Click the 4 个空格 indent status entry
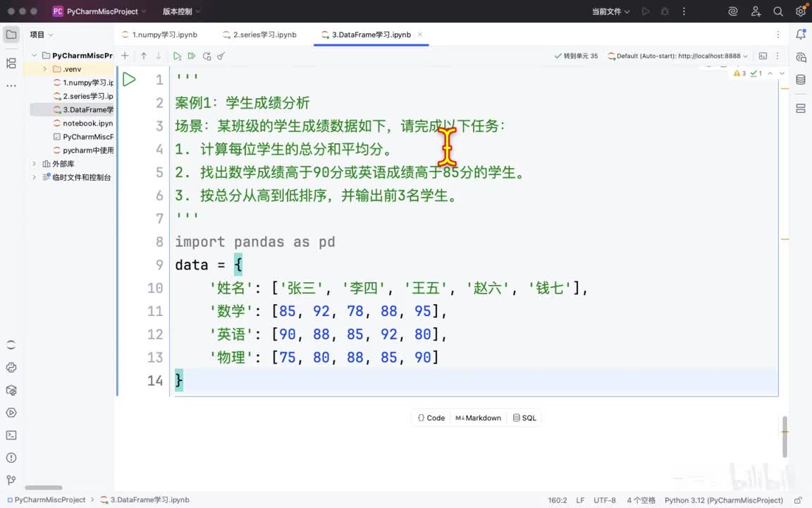This screenshot has width=812, height=508. [641, 500]
